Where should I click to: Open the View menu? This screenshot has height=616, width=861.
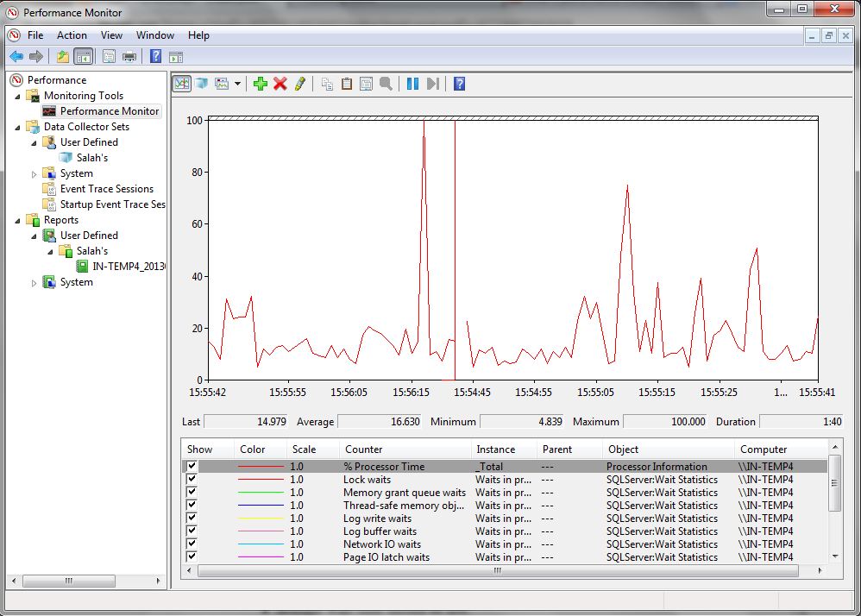(111, 35)
